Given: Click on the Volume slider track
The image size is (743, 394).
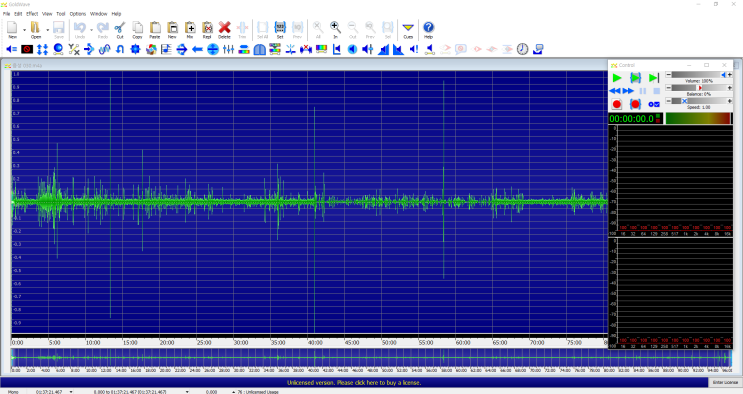Looking at the screenshot, I should click(x=699, y=75).
